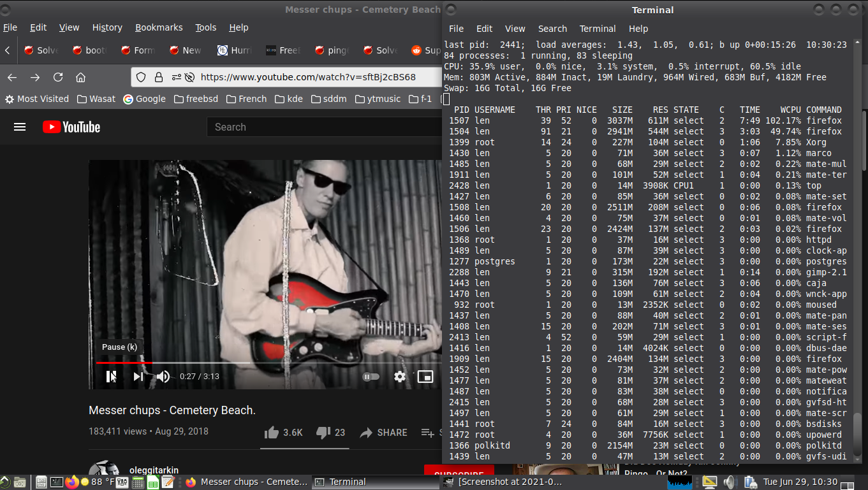Image resolution: width=868 pixels, height=490 pixels.
Task: Switch to the 'boot' Firefox tab
Action: point(90,50)
